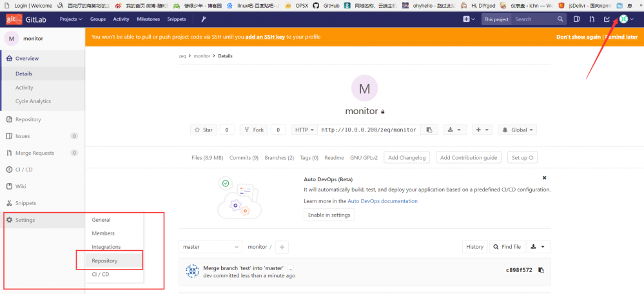Click the Branches (2) link
Screen dimensions: 644x294
(279, 158)
